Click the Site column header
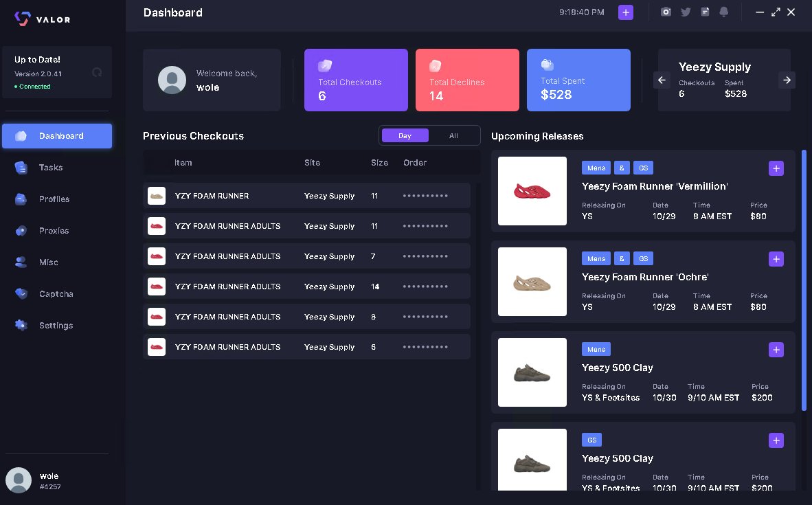 (313, 163)
